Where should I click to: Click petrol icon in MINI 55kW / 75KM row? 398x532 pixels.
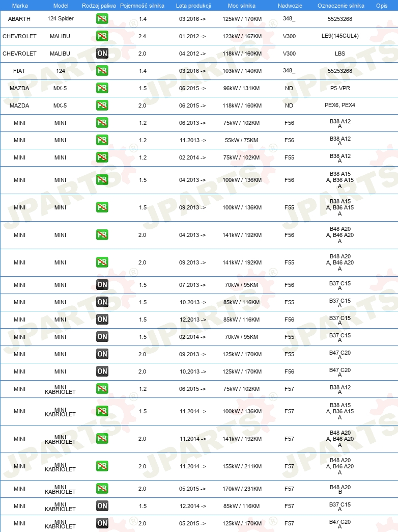[x=102, y=140]
